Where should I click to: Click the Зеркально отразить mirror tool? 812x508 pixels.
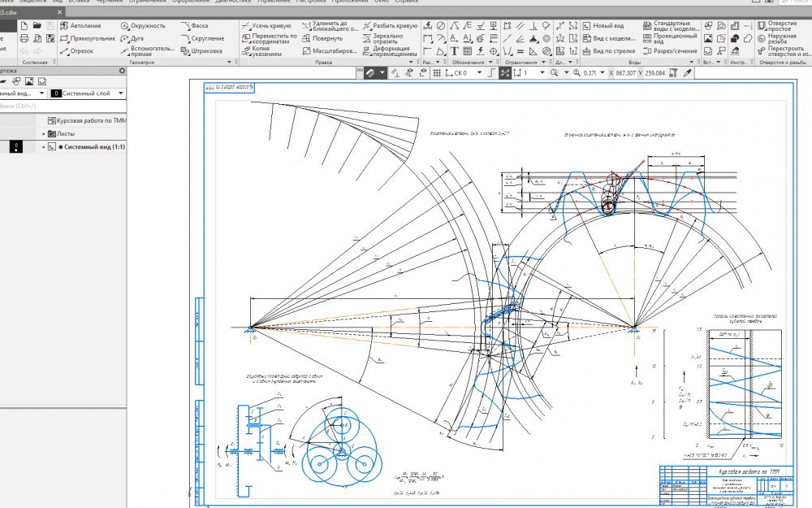point(388,38)
